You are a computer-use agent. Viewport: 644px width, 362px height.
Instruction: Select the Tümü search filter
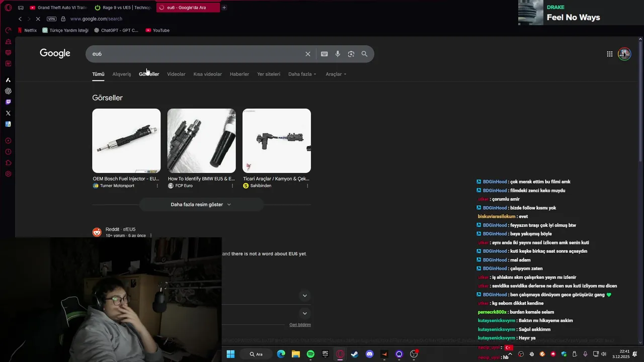coord(98,74)
